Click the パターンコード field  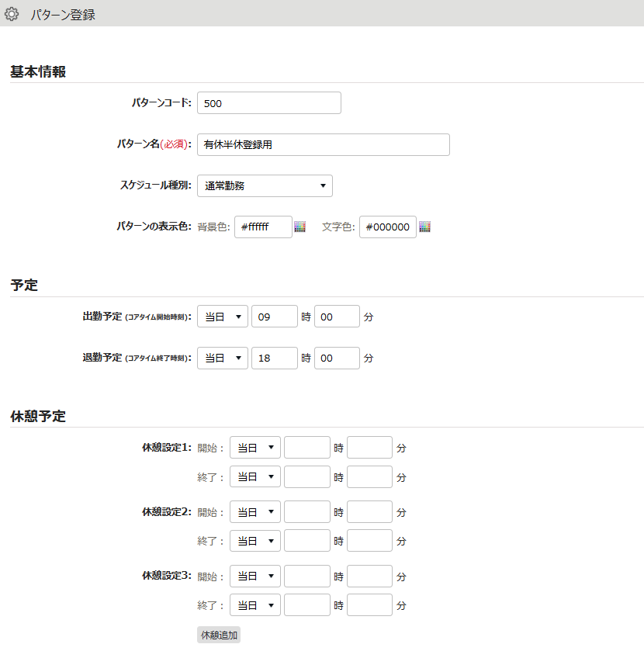268,103
